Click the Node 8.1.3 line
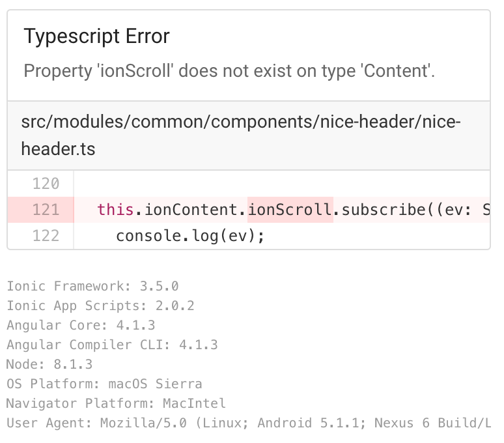This screenshot has width=504, height=443. (49, 365)
